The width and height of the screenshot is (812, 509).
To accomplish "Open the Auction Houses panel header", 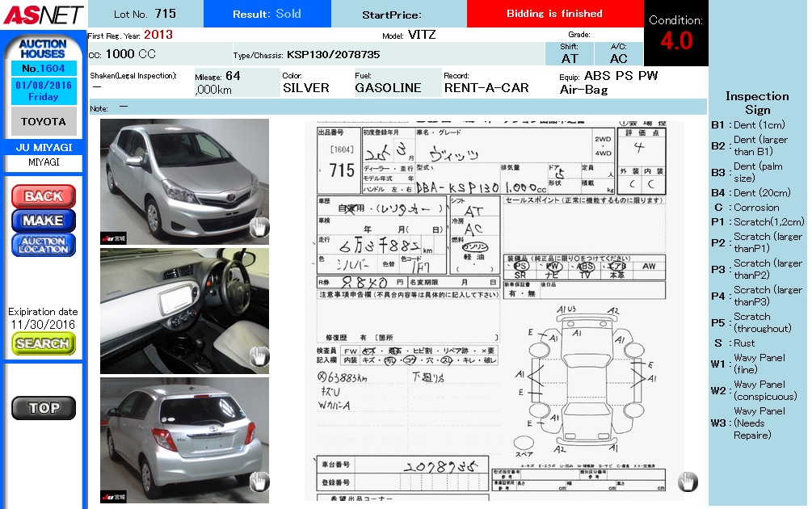I will pyautogui.click(x=43, y=48).
